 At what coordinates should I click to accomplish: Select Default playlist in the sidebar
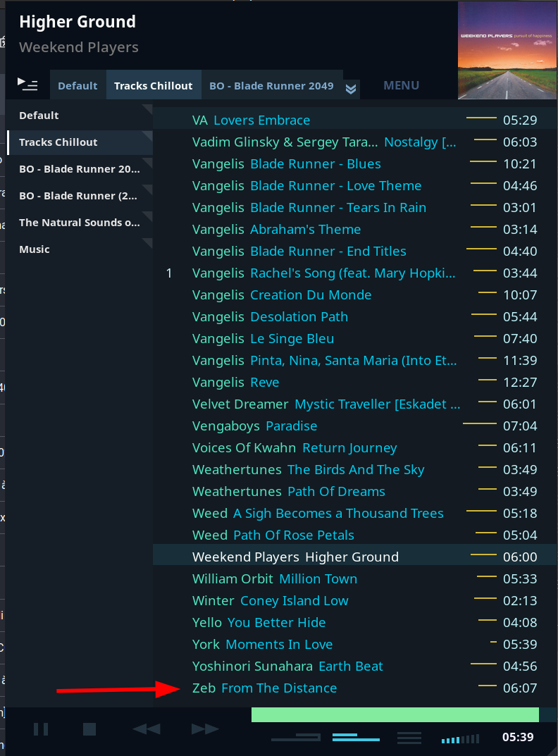coord(80,116)
